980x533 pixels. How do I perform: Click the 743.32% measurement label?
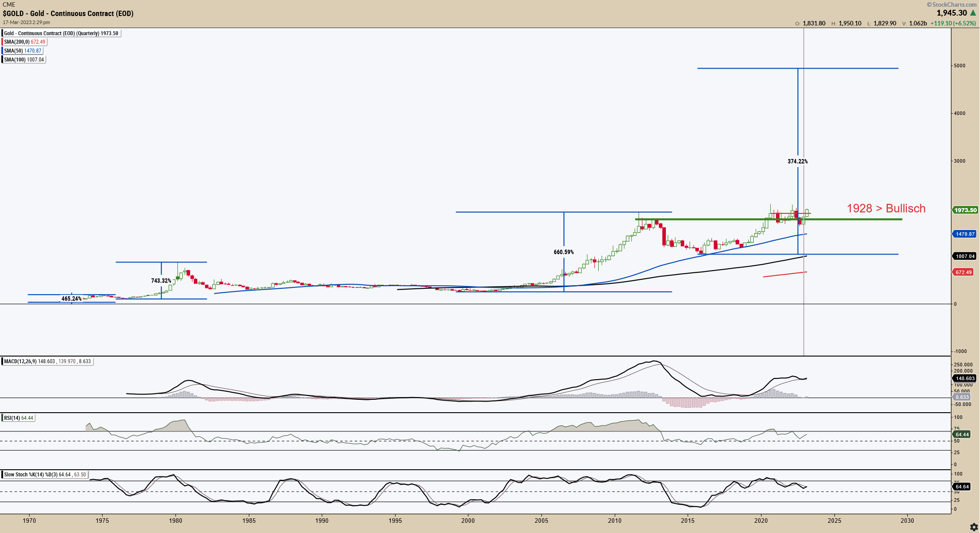click(161, 281)
